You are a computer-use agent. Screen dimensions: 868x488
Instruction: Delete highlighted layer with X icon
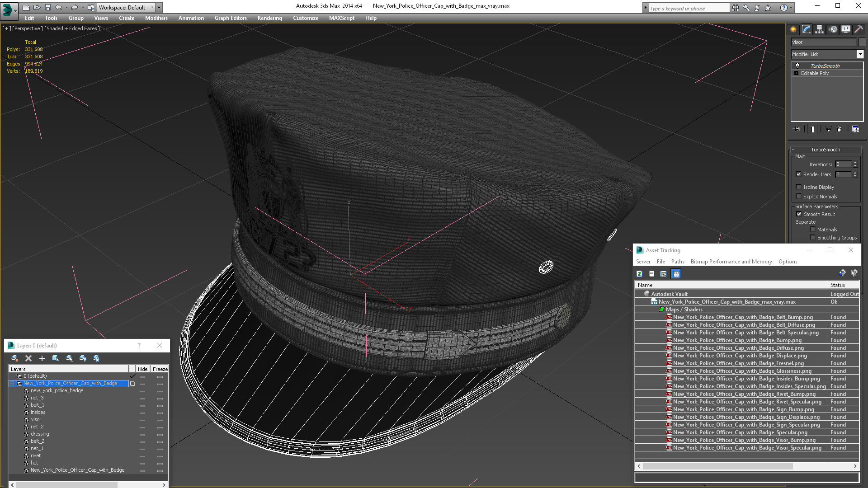(x=28, y=358)
